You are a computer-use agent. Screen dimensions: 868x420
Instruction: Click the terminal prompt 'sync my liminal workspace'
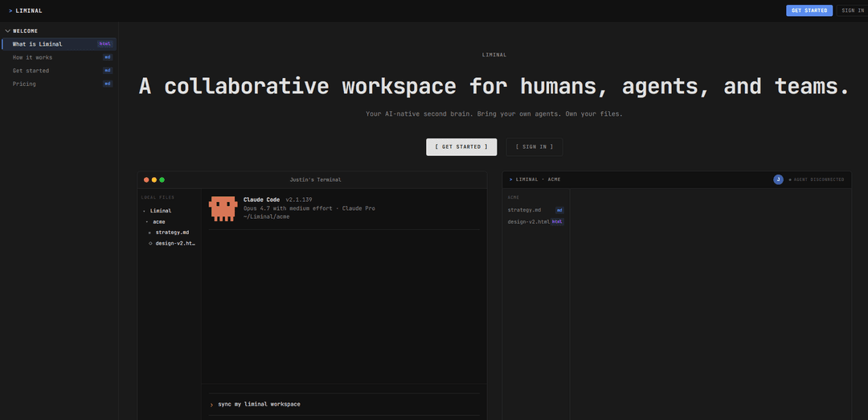point(259,405)
